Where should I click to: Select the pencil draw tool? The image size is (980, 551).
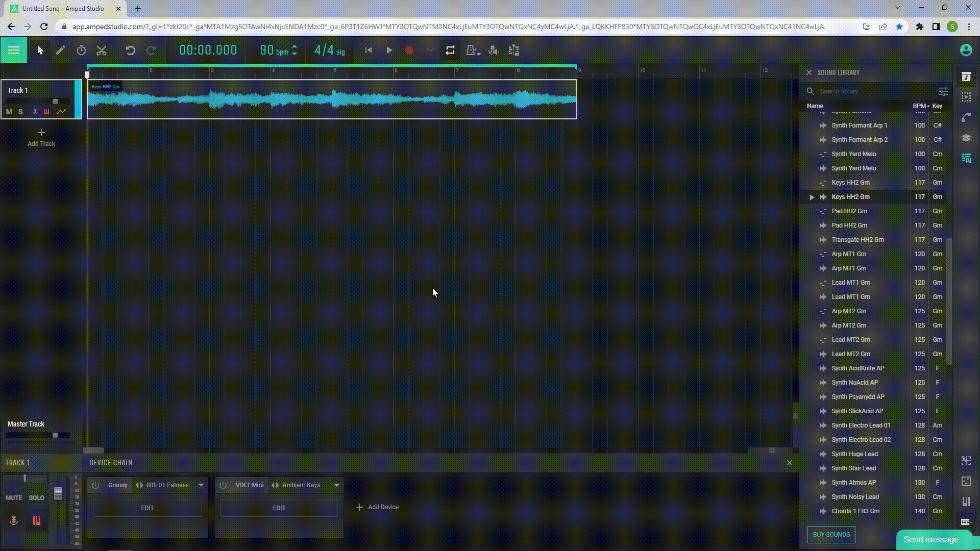click(x=61, y=50)
